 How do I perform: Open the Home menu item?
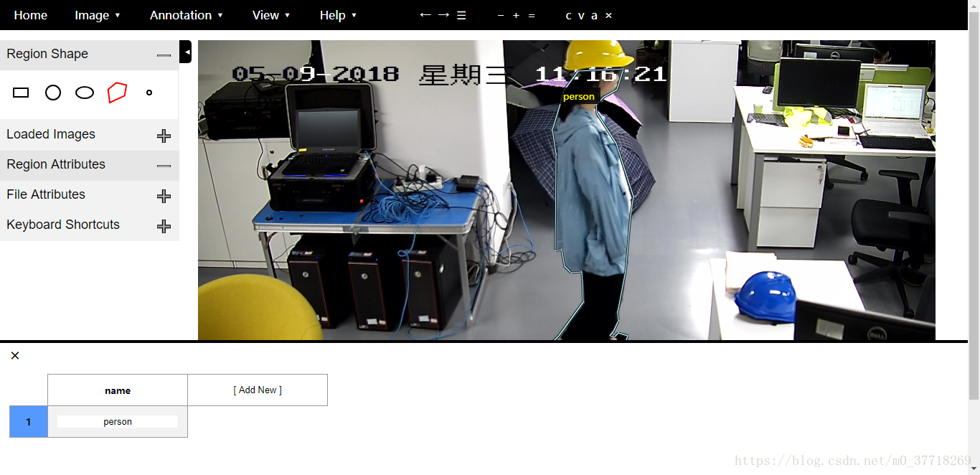pos(31,15)
